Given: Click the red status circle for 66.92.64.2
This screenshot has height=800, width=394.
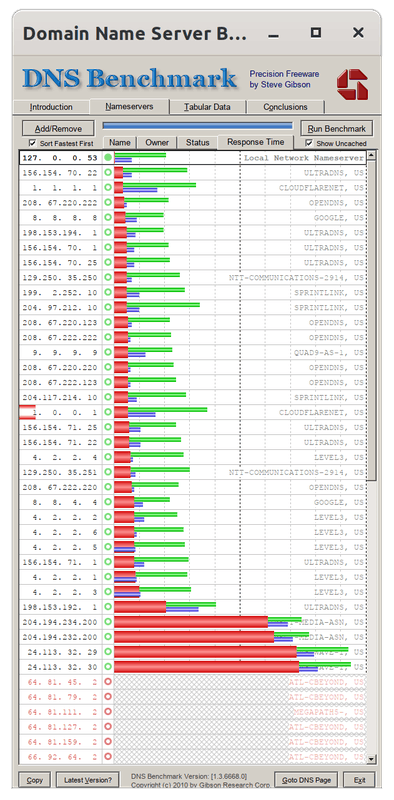Looking at the screenshot, I should 108,757.
